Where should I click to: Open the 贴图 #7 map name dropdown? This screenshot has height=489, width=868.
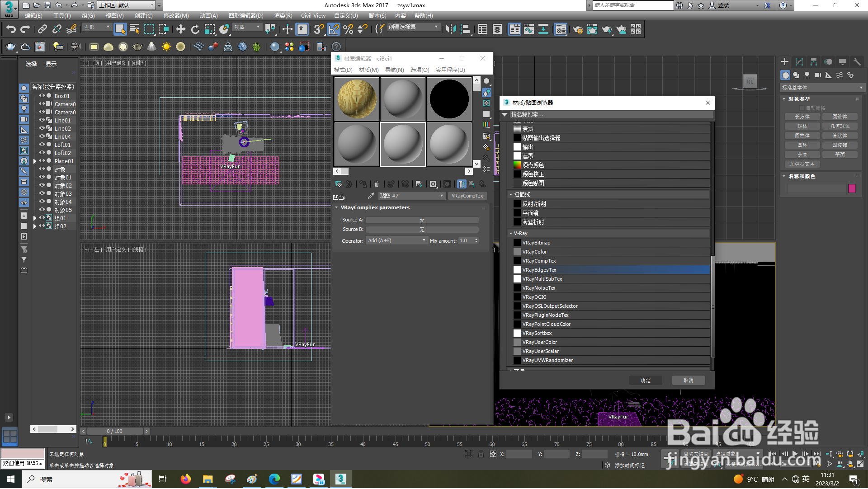tap(411, 196)
